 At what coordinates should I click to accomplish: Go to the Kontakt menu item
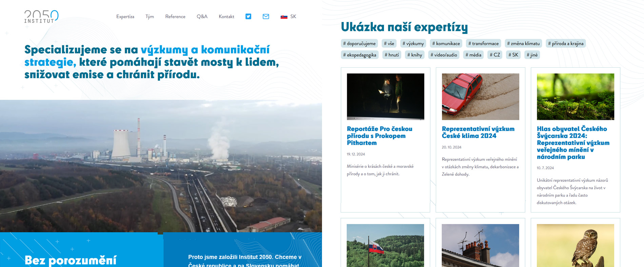226,17
